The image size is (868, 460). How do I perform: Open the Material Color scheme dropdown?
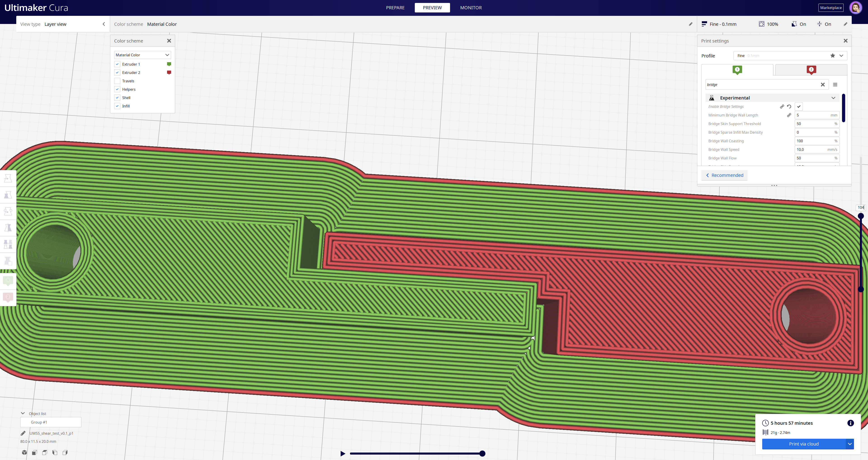(x=142, y=55)
